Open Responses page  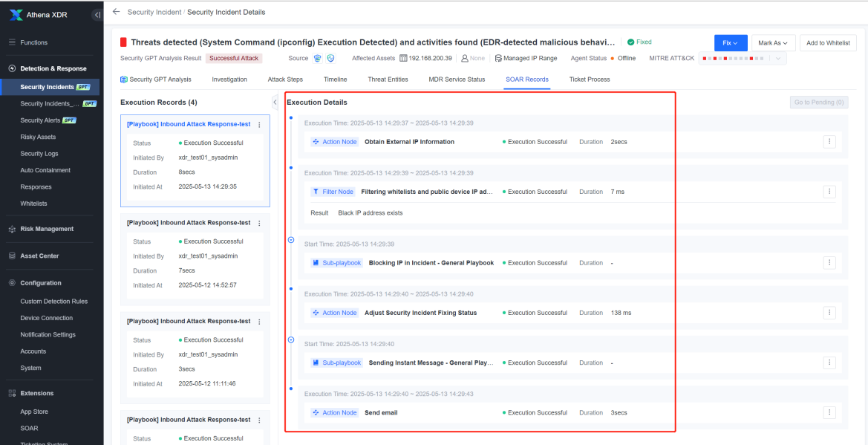[36, 186]
